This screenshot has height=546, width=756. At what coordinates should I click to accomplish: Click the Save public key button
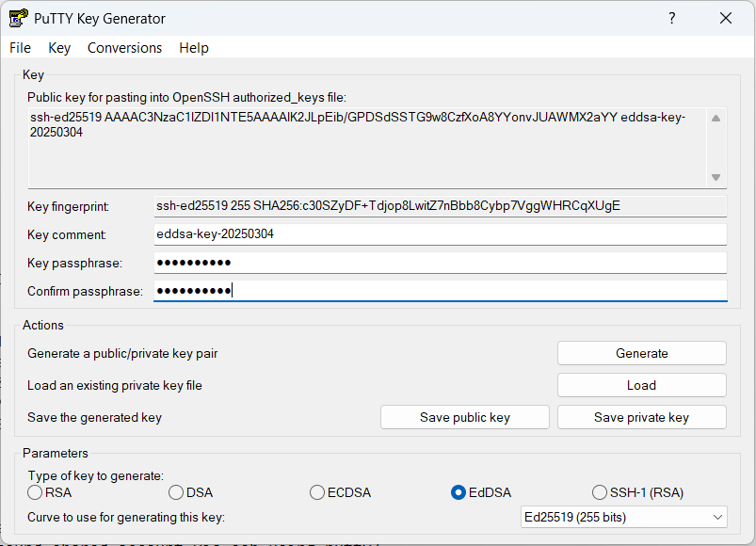pos(464,417)
